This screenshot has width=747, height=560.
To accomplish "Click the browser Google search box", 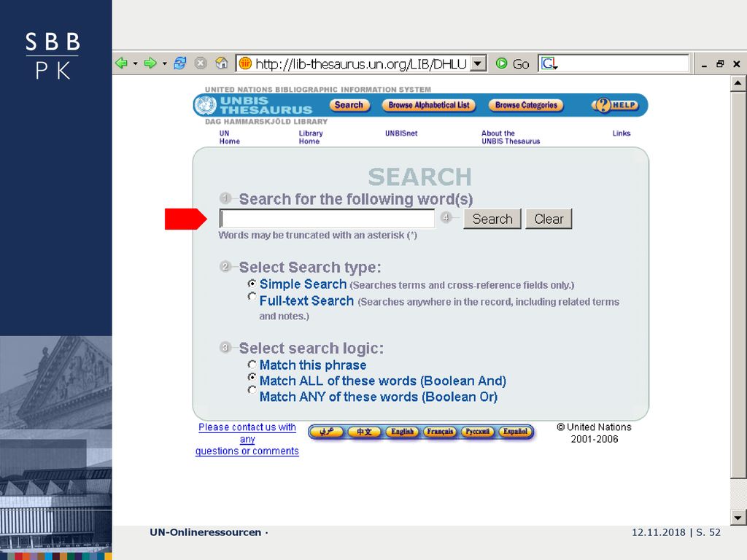I will 614,63.
